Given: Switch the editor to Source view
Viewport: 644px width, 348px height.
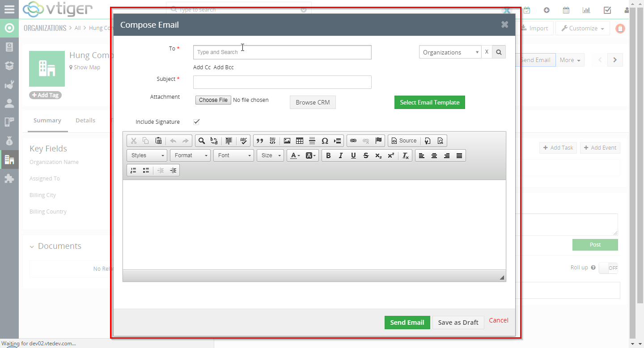Looking at the screenshot, I should (x=404, y=141).
